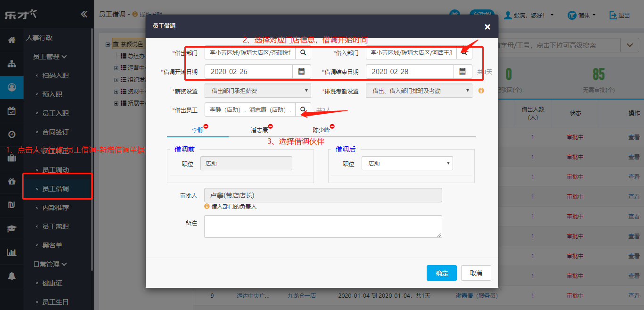Click 查看 in the 谢嘉倩 row
The image size is (644, 310).
(634, 296)
